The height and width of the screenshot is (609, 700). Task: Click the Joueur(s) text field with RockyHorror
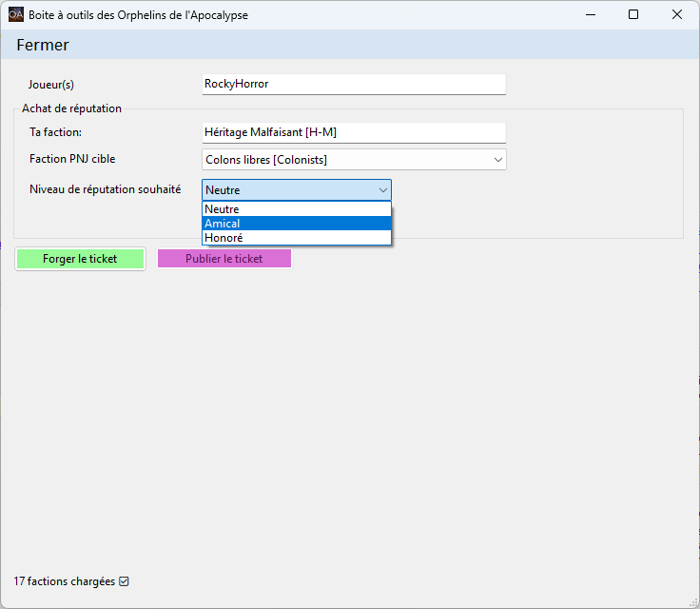click(354, 84)
